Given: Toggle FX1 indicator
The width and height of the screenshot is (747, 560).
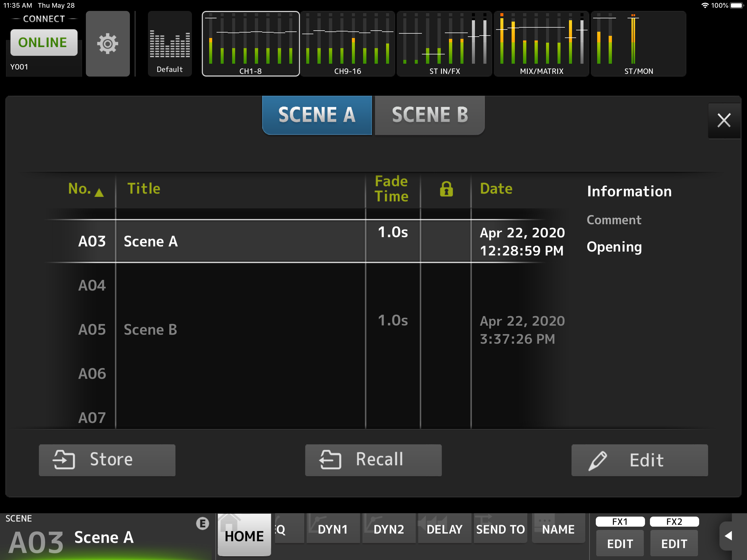Looking at the screenshot, I should (x=620, y=521).
